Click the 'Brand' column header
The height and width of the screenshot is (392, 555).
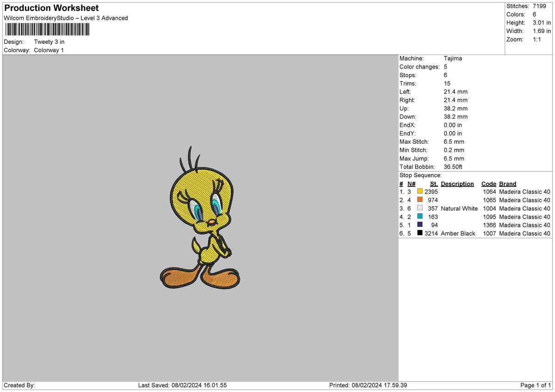tap(508, 184)
